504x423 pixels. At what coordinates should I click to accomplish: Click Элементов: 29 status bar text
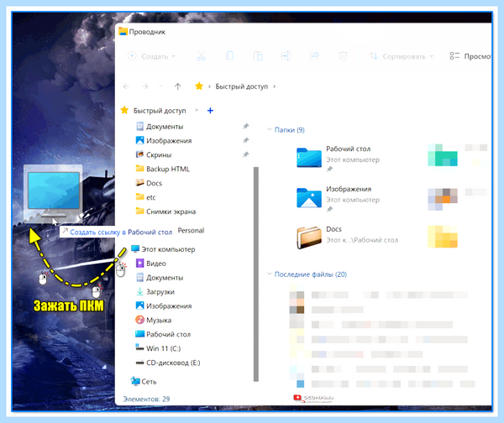pos(146,399)
